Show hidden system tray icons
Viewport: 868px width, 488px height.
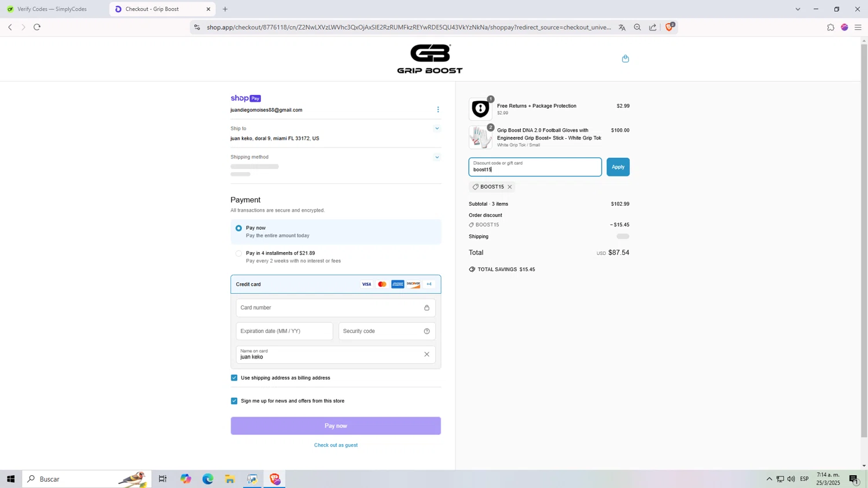point(769,479)
